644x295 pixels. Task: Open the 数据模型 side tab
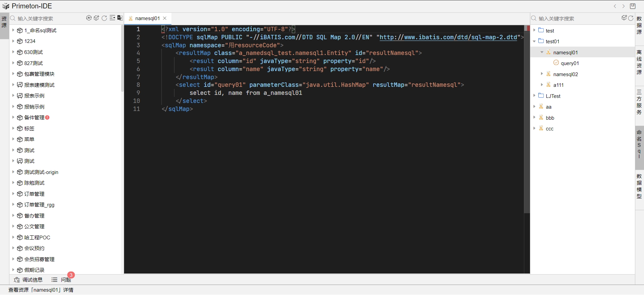click(639, 186)
